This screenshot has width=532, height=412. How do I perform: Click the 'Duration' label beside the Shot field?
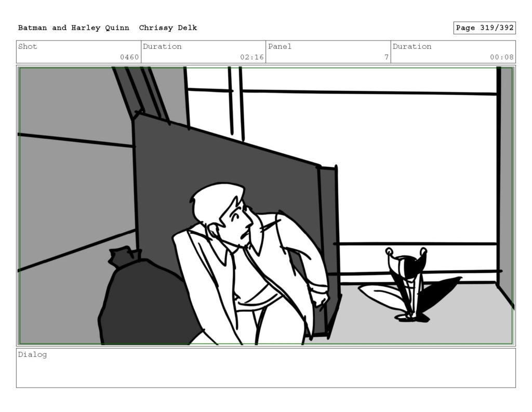click(162, 46)
